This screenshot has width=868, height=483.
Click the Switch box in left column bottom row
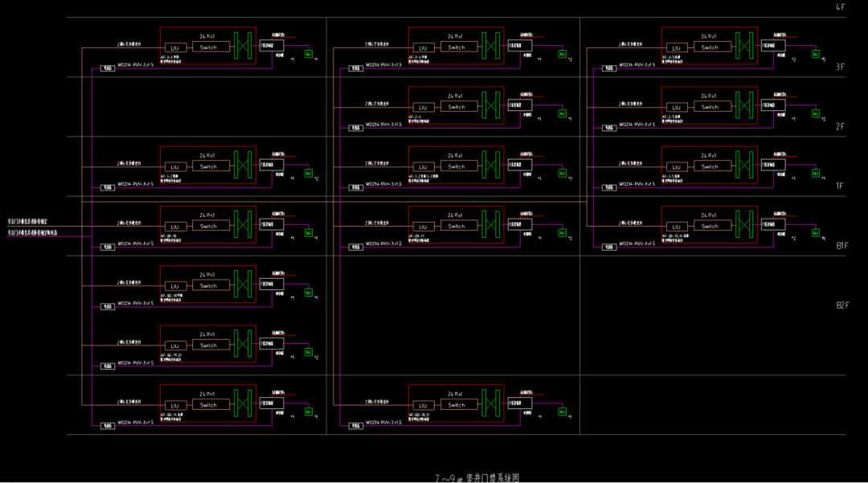208,405
